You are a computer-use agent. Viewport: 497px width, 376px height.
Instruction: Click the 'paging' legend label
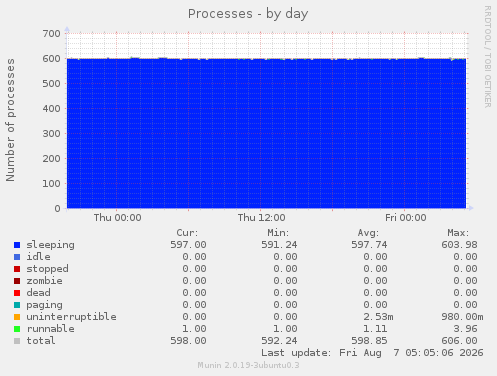(x=44, y=305)
